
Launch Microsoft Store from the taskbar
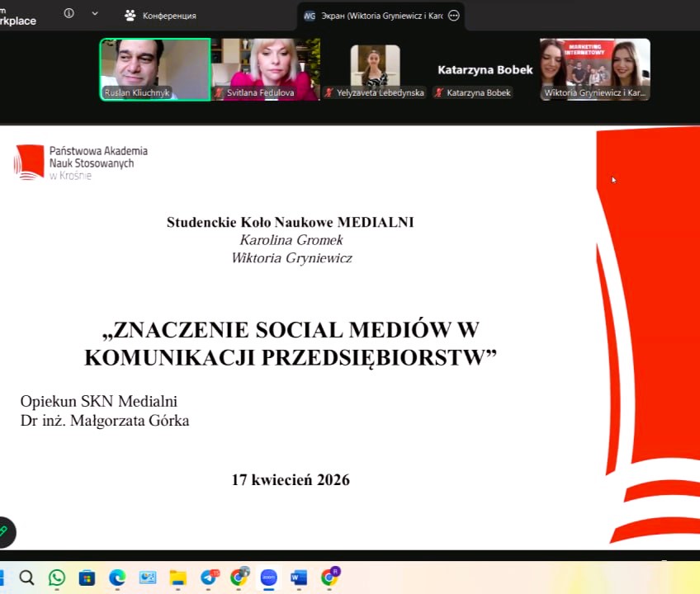87,577
